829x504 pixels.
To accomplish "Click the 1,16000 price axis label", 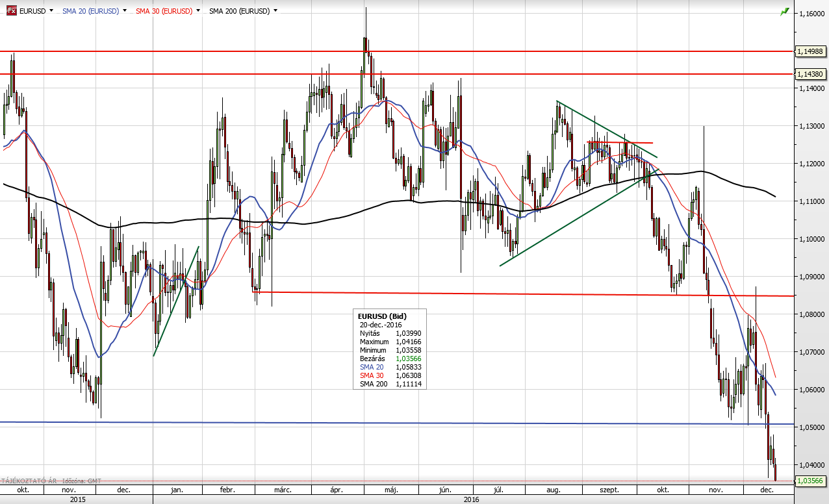I will click(811, 13).
